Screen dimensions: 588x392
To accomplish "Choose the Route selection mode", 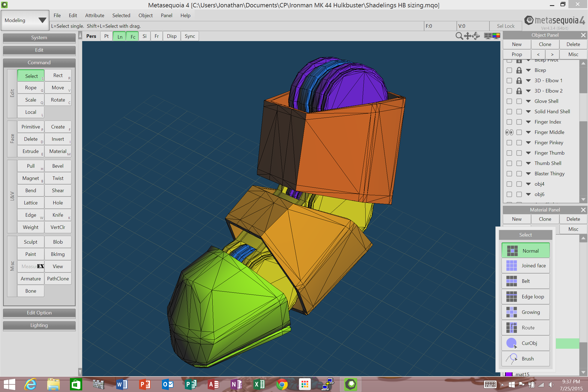I will (x=525, y=328).
